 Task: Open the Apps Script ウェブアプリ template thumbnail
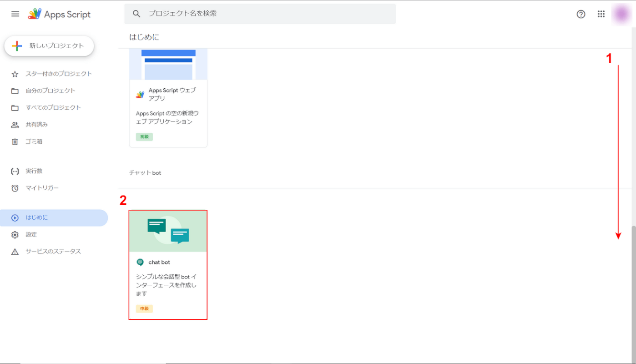pos(168,64)
